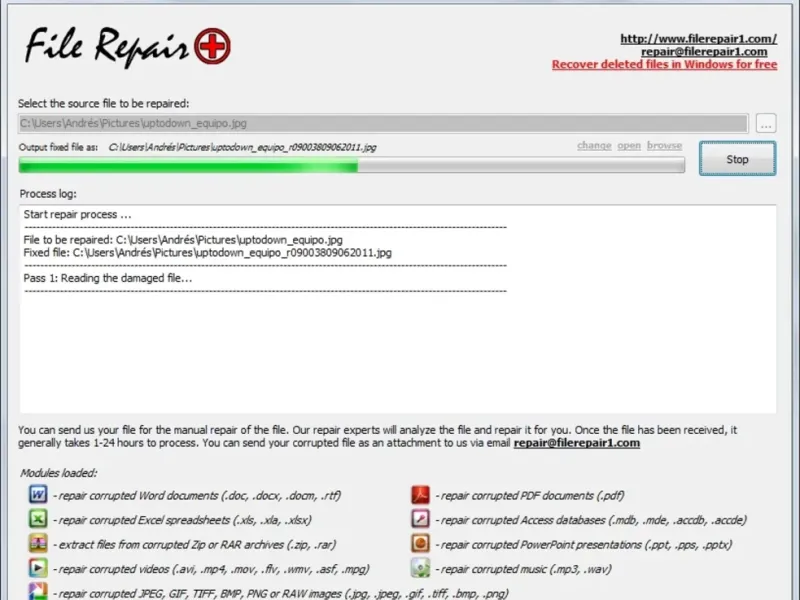Click the JPEG images module icon
Image resolution: width=800 pixels, height=600 pixels.
(38, 591)
